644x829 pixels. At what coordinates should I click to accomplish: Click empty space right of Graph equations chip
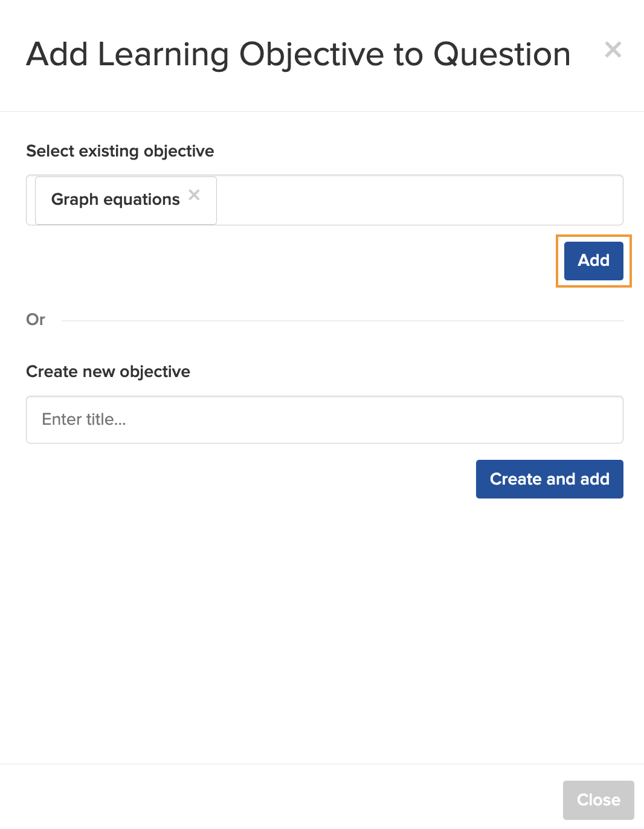[419, 200]
